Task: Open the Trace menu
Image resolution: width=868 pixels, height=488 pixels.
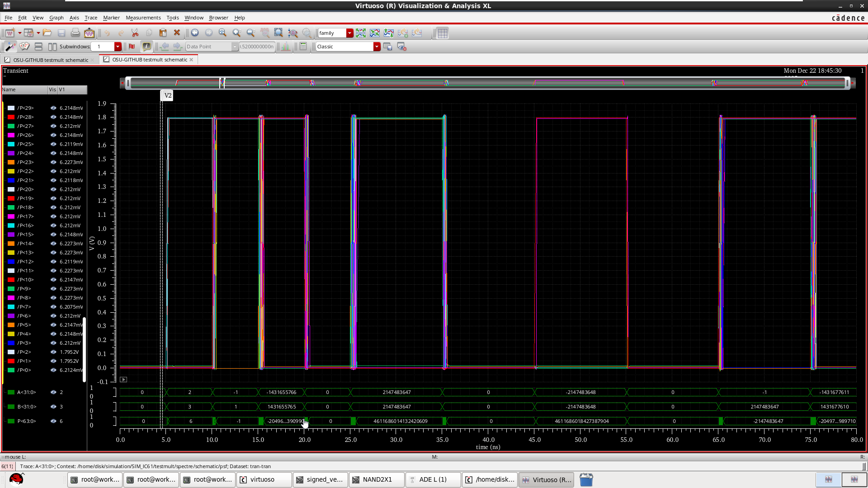Action: [91, 18]
